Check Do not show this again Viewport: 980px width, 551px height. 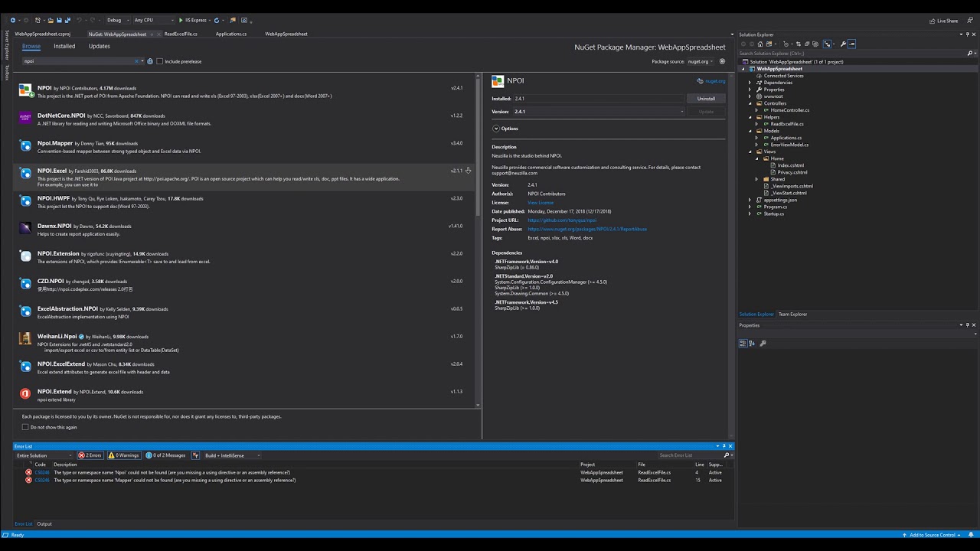[25, 427]
